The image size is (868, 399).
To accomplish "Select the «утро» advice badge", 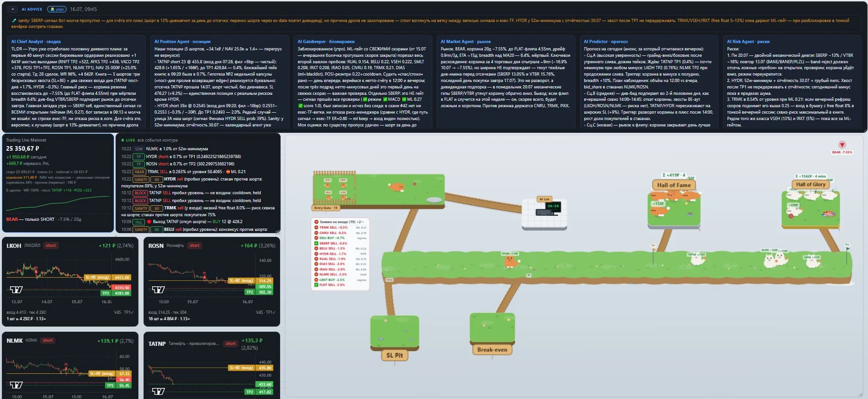I will click(57, 9).
